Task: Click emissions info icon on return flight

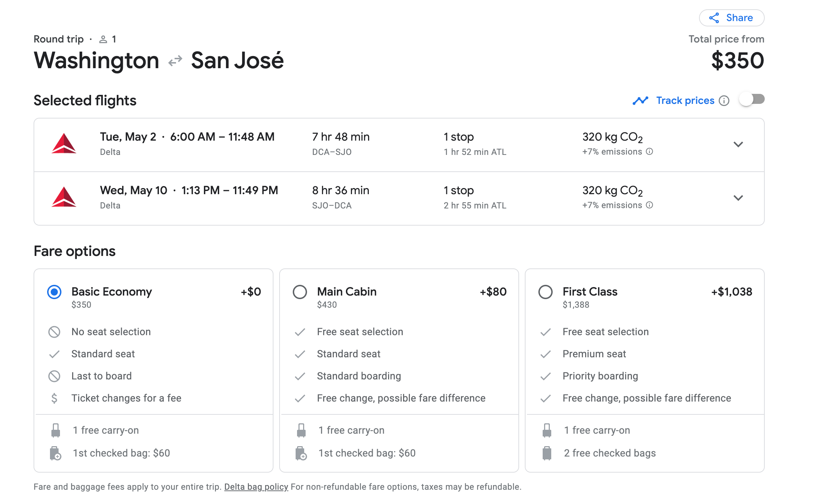Action: 650,205
